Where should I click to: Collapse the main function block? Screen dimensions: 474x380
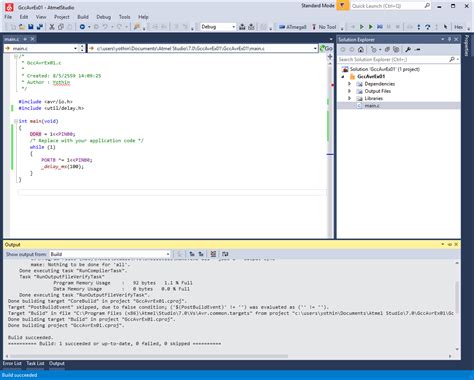point(16,121)
